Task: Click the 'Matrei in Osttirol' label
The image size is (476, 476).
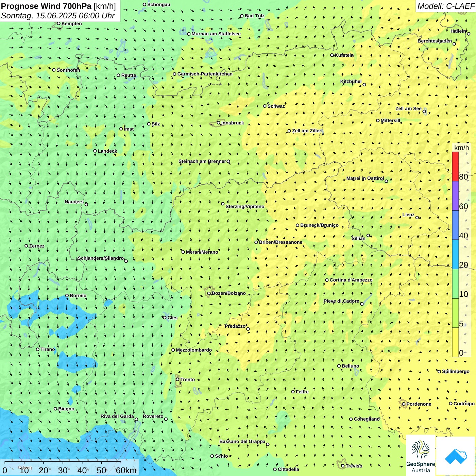Action: pyautogui.click(x=365, y=178)
